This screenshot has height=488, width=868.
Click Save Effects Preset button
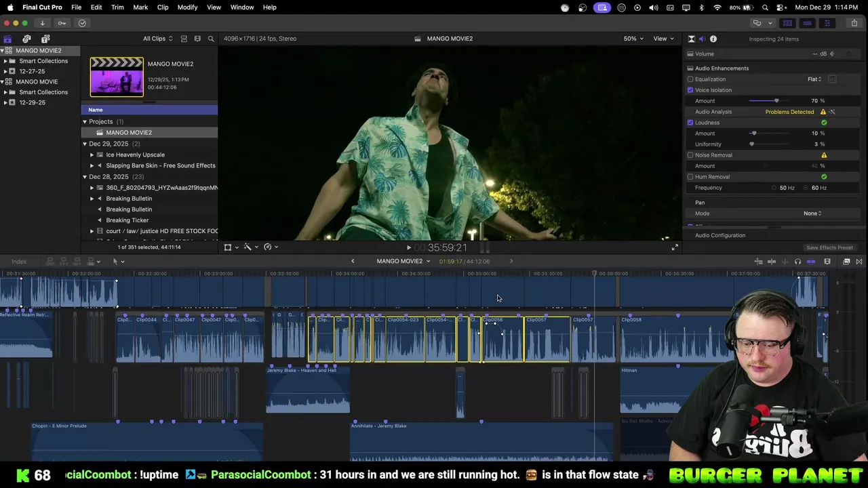coord(829,248)
